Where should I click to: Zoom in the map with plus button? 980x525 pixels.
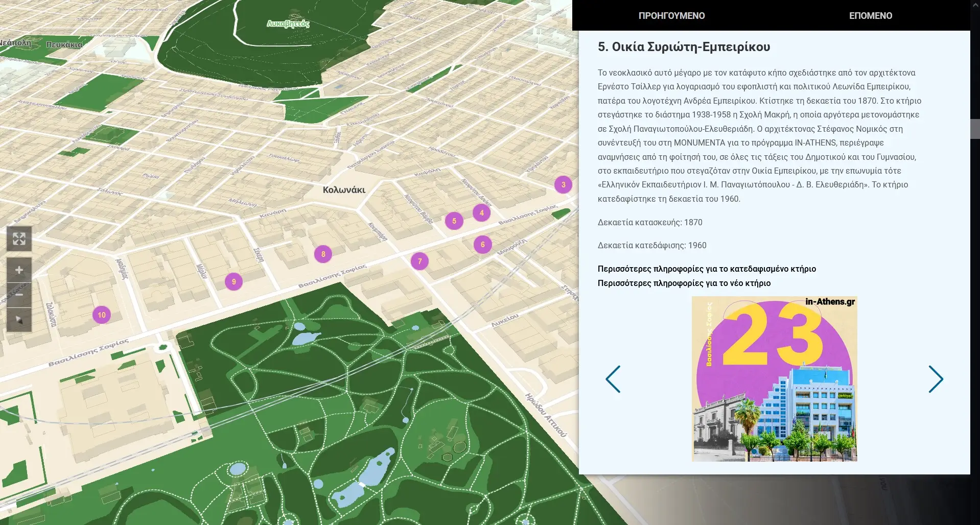point(19,270)
